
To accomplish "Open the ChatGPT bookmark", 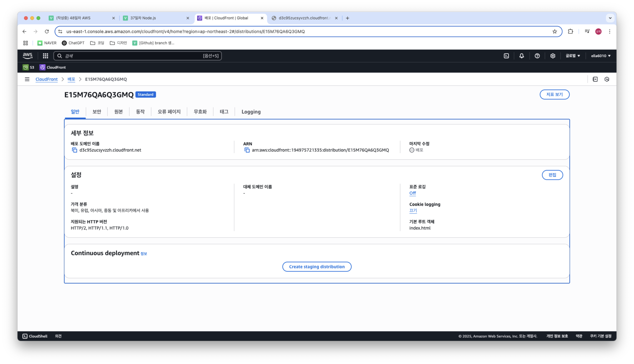I will 73,43.
